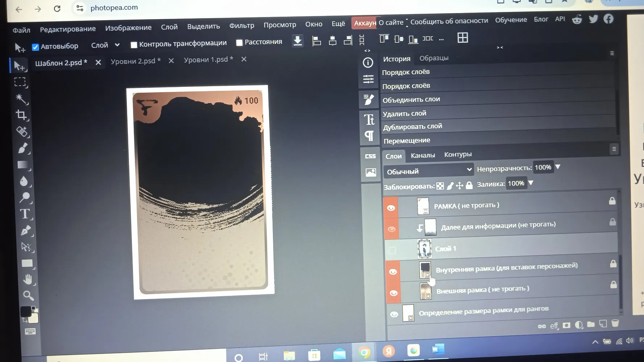Viewport: 644px width, 362px height.
Task: Open the Блог link
Action: click(x=541, y=19)
